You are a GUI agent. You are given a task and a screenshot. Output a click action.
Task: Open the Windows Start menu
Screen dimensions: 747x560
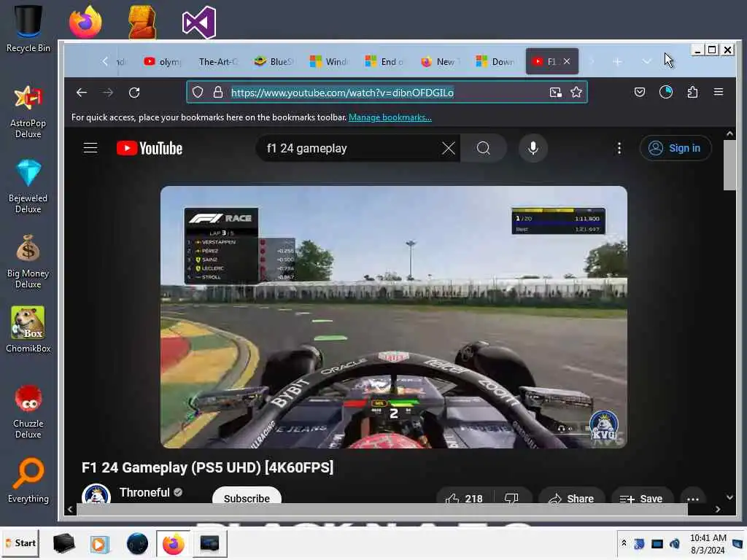click(x=21, y=542)
